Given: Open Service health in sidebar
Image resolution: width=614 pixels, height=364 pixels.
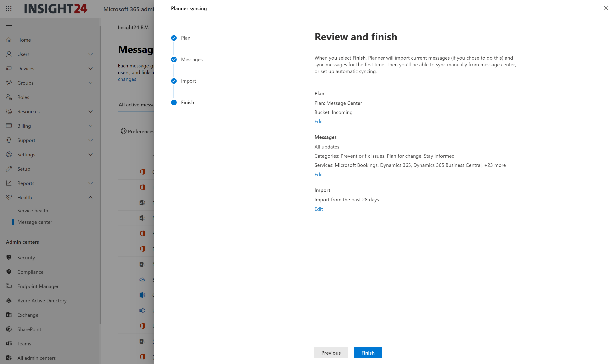Looking at the screenshot, I should tap(33, 211).
